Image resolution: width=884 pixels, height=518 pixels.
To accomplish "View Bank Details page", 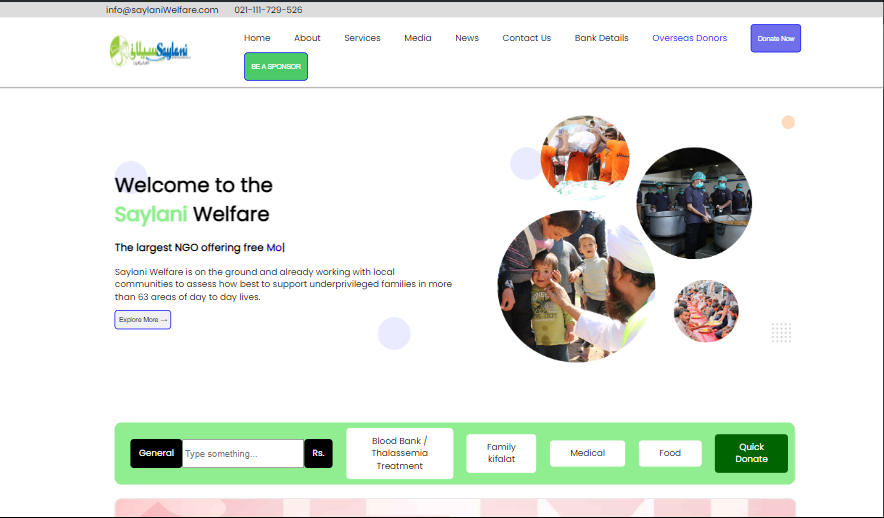I will 601,38.
